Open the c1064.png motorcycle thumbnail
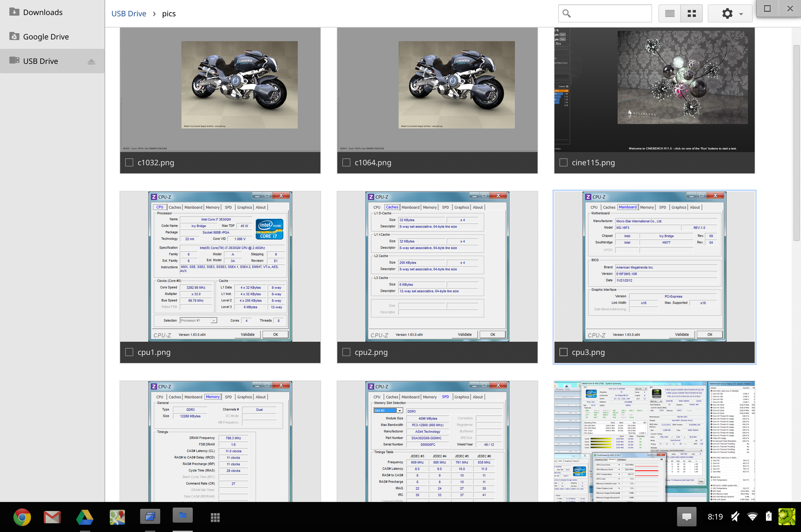The width and height of the screenshot is (801, 532). pos(438,90)
